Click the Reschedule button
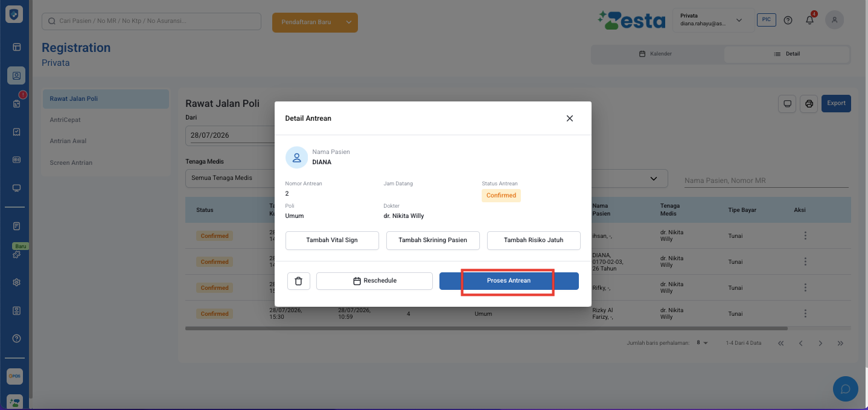868x410 pixels. pos(374,281)
